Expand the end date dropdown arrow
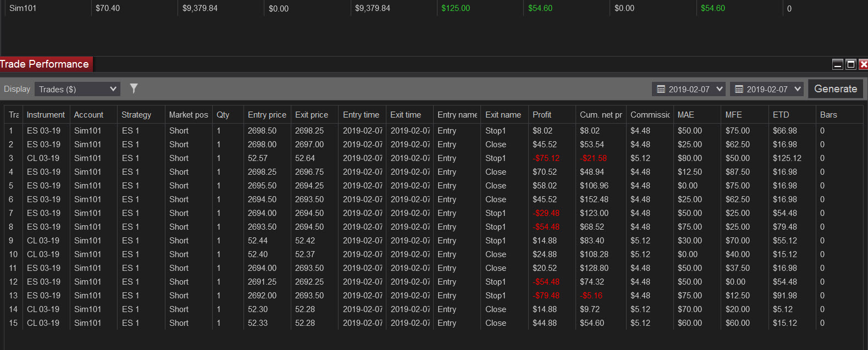This screenshot has height=350, width=868. (798, 88)
